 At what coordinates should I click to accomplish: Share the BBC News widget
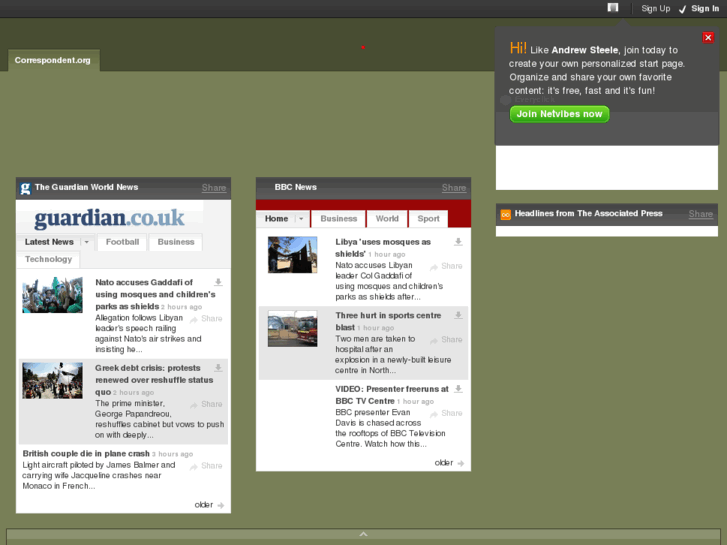[x=454, y=188]
